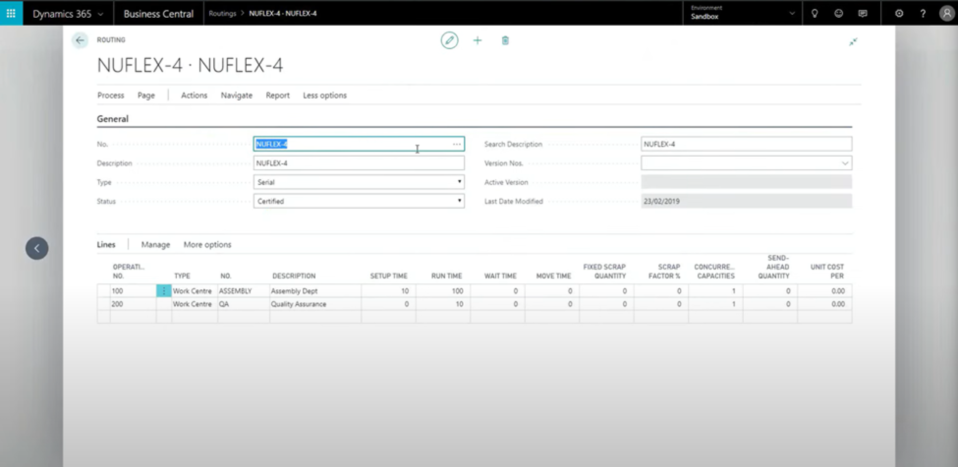Click the pencil edit icon
Viewport: 958px width, 467px height.
coord(450,40)
